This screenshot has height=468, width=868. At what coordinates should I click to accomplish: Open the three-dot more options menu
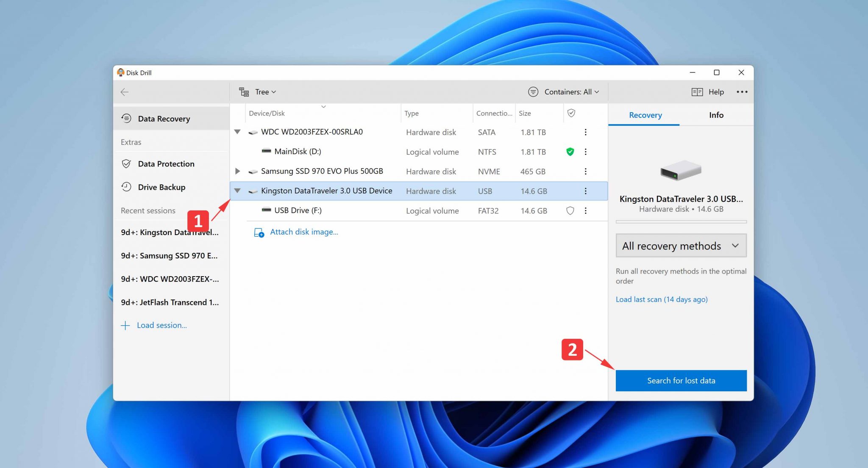tap(742, 92)
